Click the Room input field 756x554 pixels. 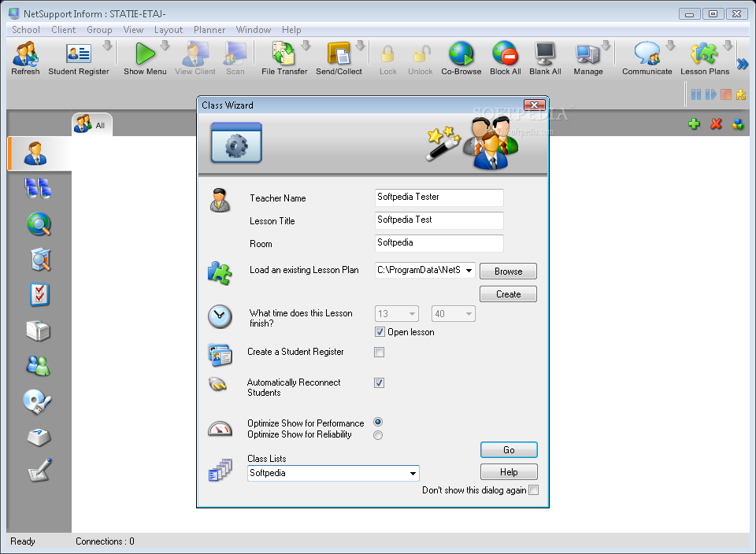pyautogui.click(x=439, y=243)
